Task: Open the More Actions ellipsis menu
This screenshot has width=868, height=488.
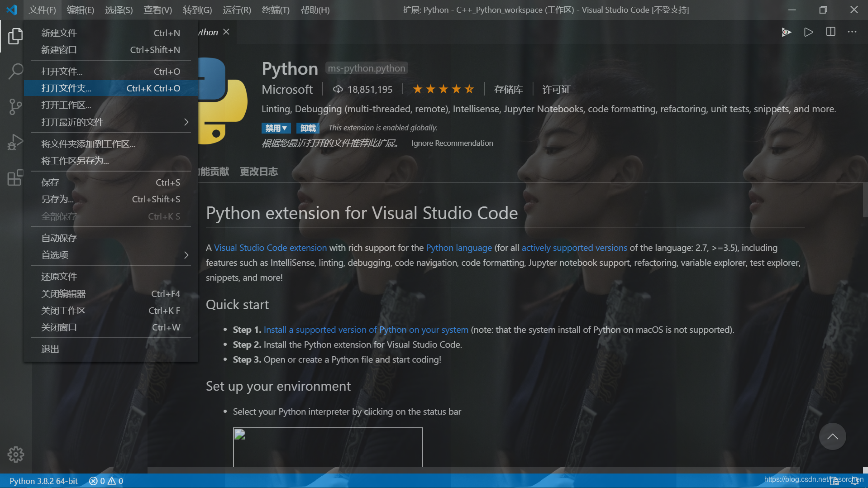Action: (x=852, y=32)
